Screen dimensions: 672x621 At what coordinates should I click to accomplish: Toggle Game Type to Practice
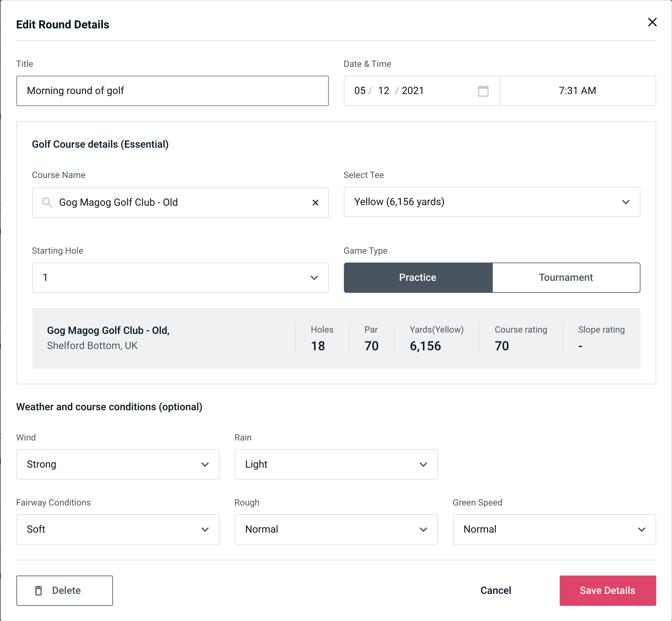pyautogui.click(x=417, y=277)
